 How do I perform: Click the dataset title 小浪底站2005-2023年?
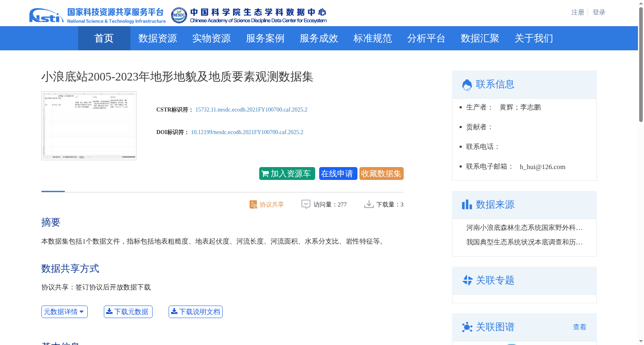pyautogui.click(x=177, y=76)
